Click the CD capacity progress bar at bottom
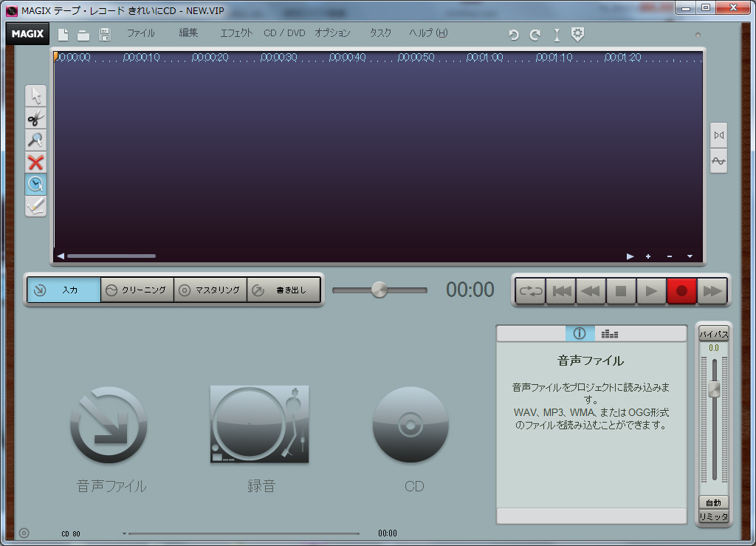Image resolution: width=756 pixels, height=546 pixels. [x=244, y=533]
